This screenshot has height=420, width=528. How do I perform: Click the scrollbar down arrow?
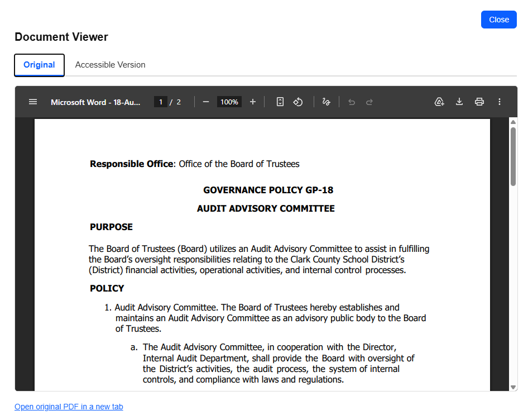click(x=513, y=387)
